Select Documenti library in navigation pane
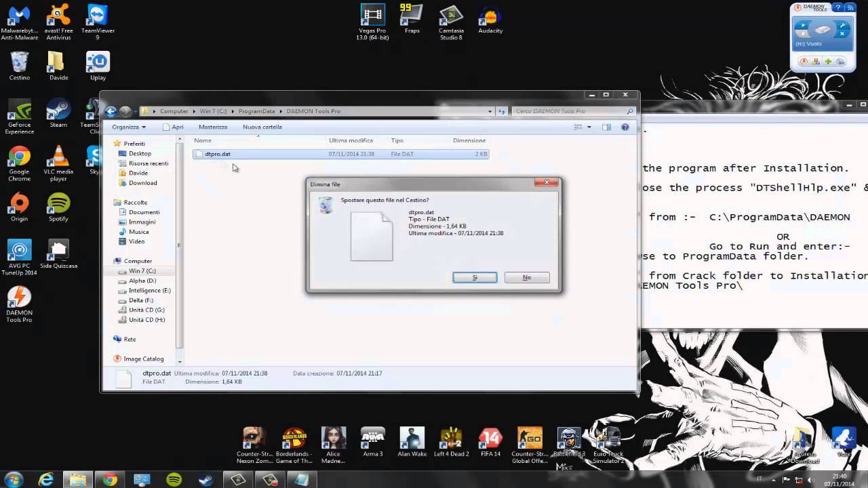 coord(144,212)
